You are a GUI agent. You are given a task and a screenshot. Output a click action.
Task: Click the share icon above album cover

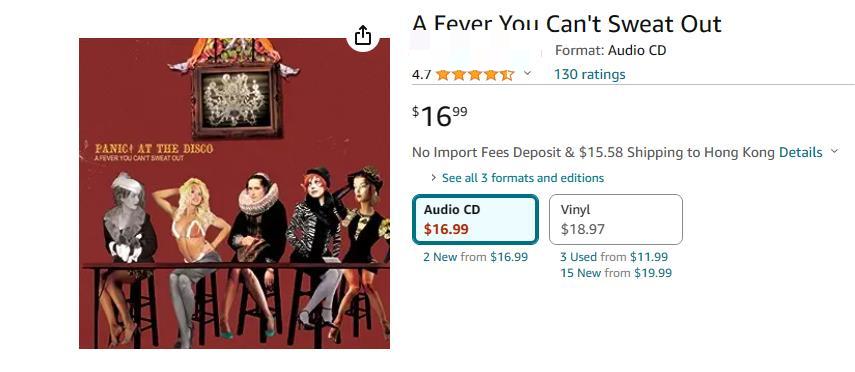[x=363, y=36]
